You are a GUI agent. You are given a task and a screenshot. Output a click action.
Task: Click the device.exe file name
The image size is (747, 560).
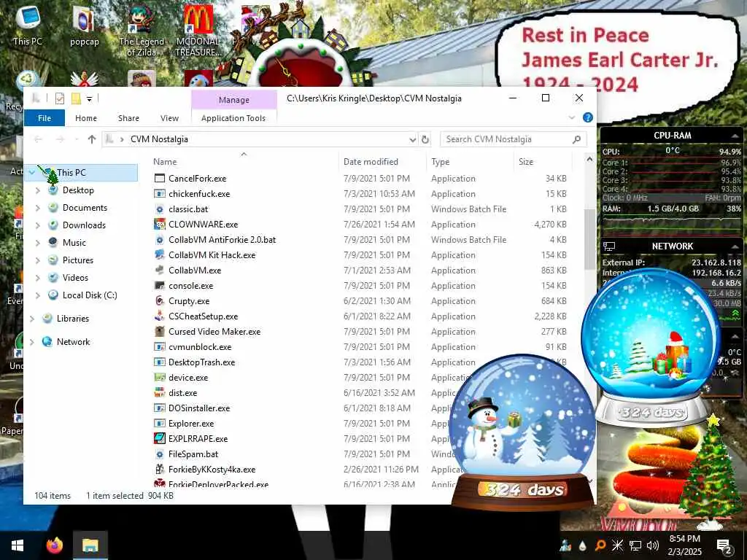pos(188,377)
